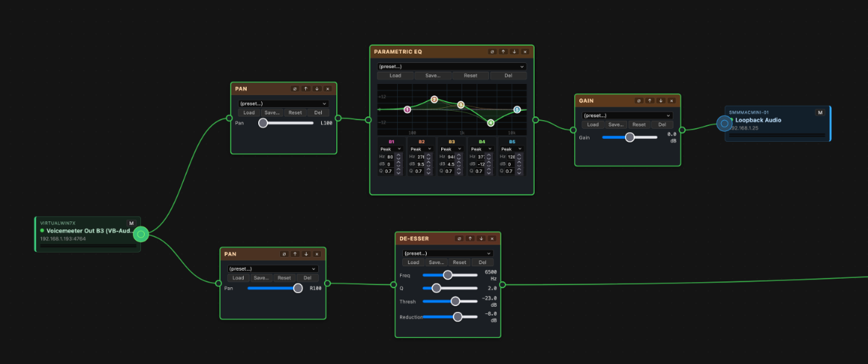Click Load in the De-Esser node
868x364 pixels.
[412, 262]
